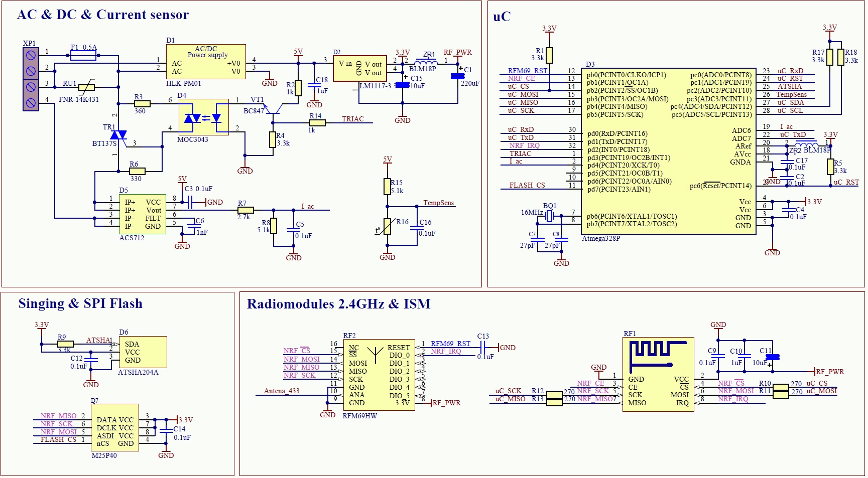Viewport: 868px width, 478px height.
Task: Select the RFM69HW antenna symbol
Action: (375, 355)
